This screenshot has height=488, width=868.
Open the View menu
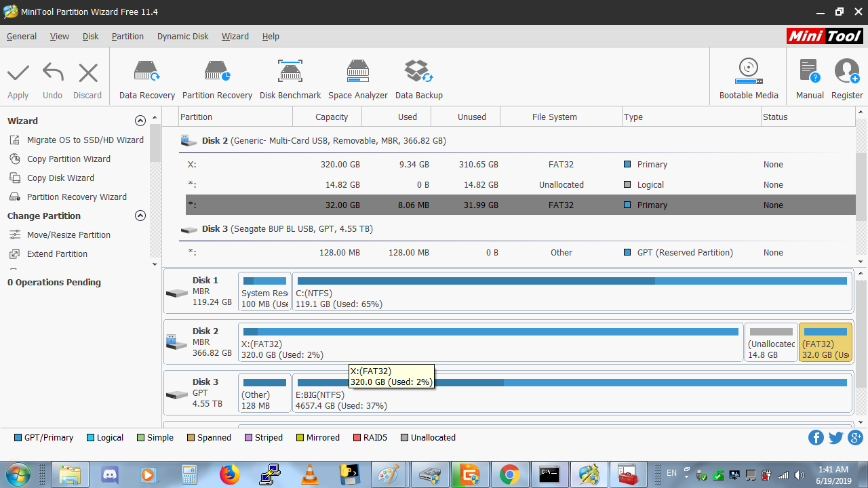60,37
